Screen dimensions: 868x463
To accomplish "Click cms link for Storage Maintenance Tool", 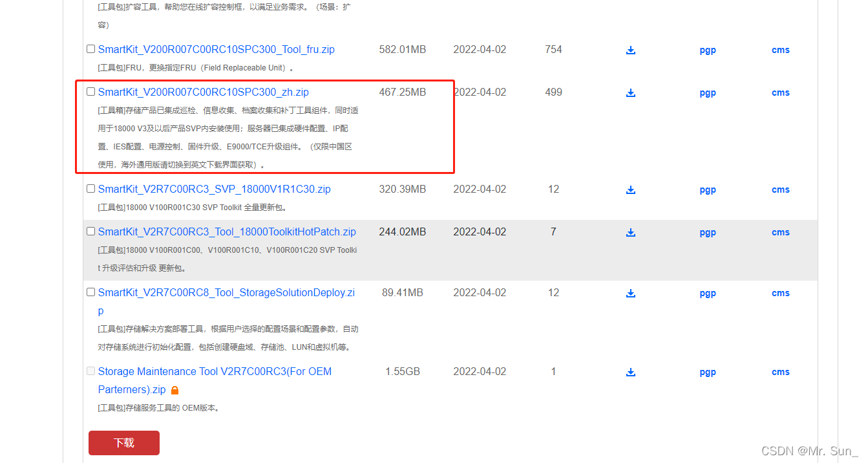I will click(x=781, y=372).
